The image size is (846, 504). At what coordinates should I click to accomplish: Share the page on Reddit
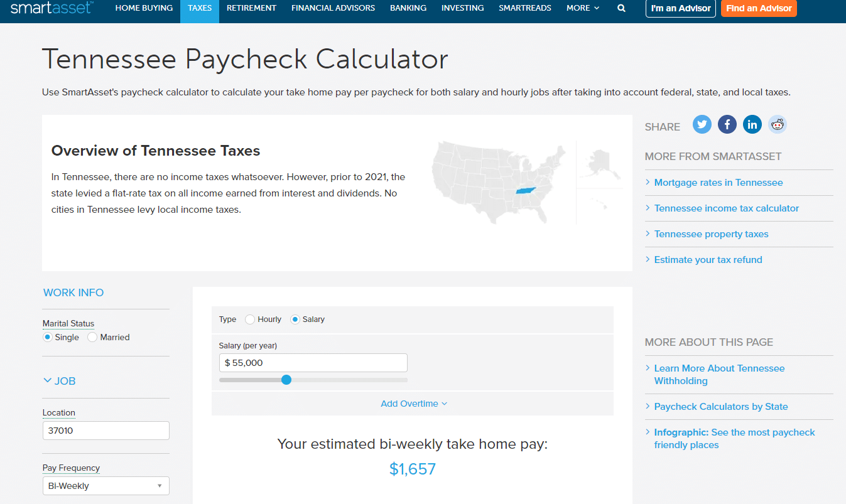(778, 124)
